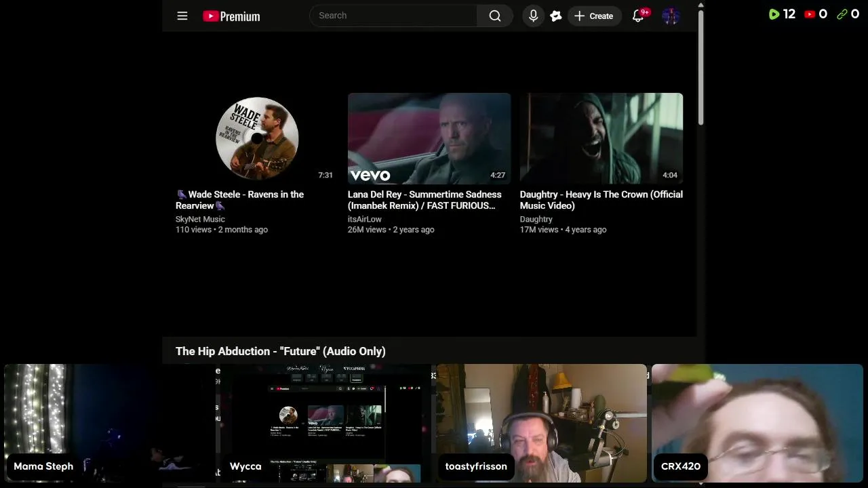Click the 7:31 duration badge
868x488 pixels.
[x=325, y=175]
